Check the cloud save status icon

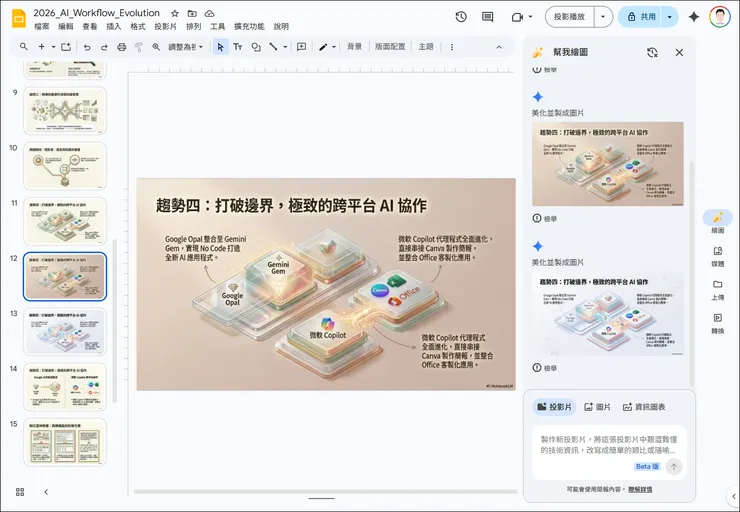pos(209,13)
